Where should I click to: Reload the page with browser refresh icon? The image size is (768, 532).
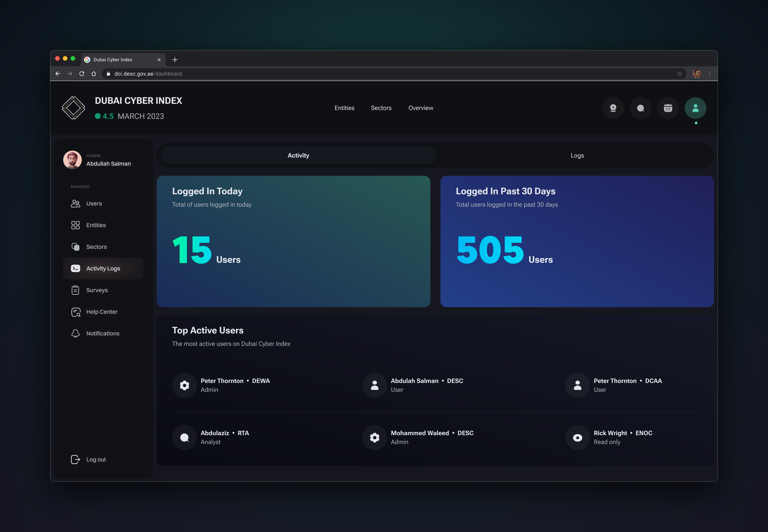tap(82, 74)
